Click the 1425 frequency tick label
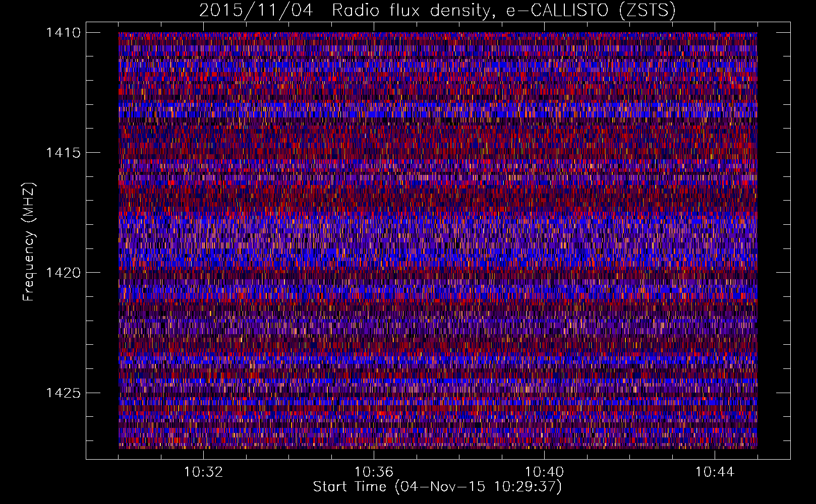 [x=63, y=393]
